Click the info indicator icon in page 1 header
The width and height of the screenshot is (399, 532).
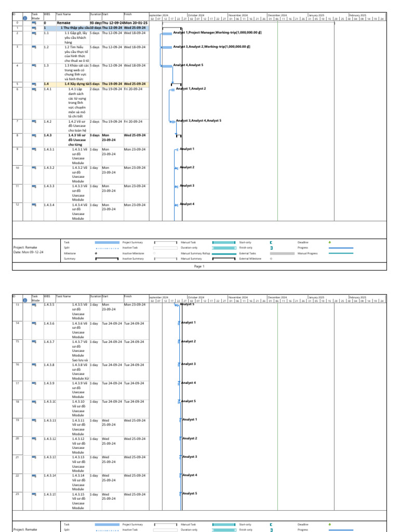tap(25, 18)
